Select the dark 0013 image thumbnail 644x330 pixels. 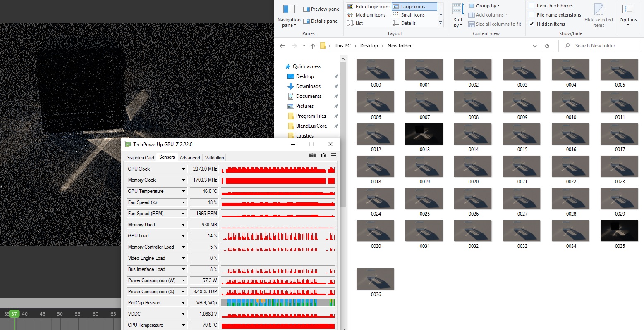coord(424,134)
